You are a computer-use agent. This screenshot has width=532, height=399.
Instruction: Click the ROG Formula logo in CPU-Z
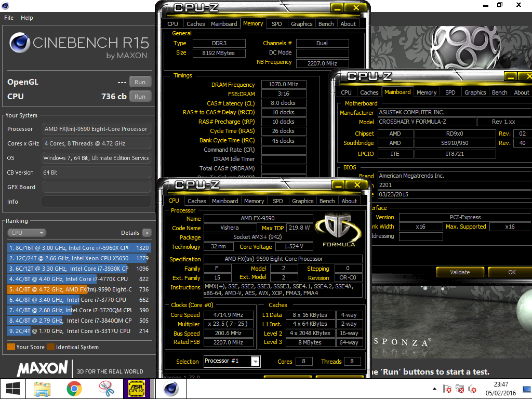[x=338, y=230]
